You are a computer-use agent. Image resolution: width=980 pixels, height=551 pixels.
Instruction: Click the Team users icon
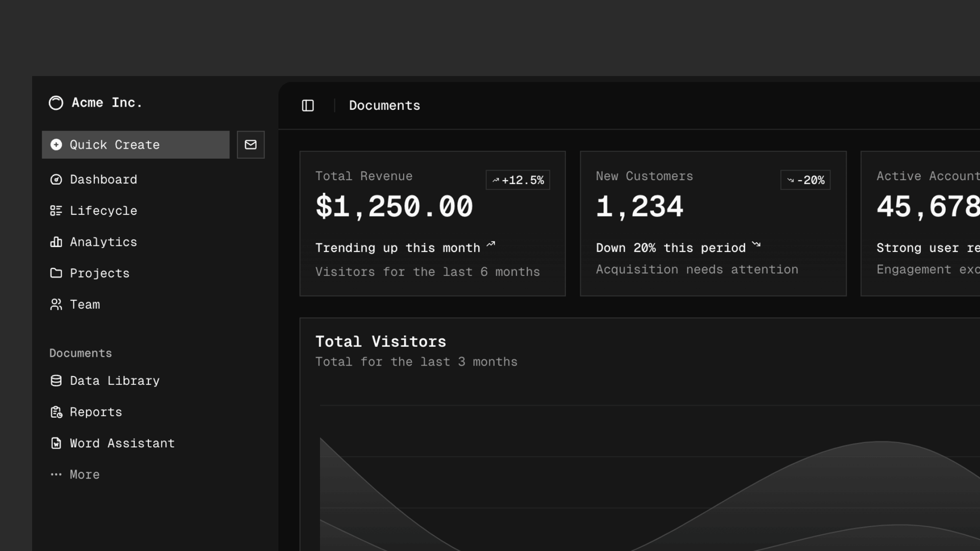pos(56,305)
